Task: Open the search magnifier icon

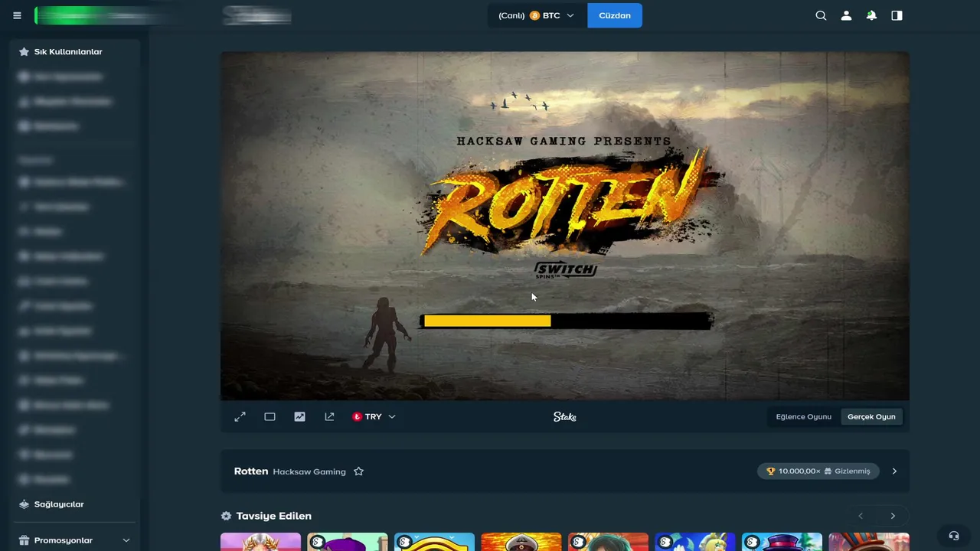Action: click(821, 15)
